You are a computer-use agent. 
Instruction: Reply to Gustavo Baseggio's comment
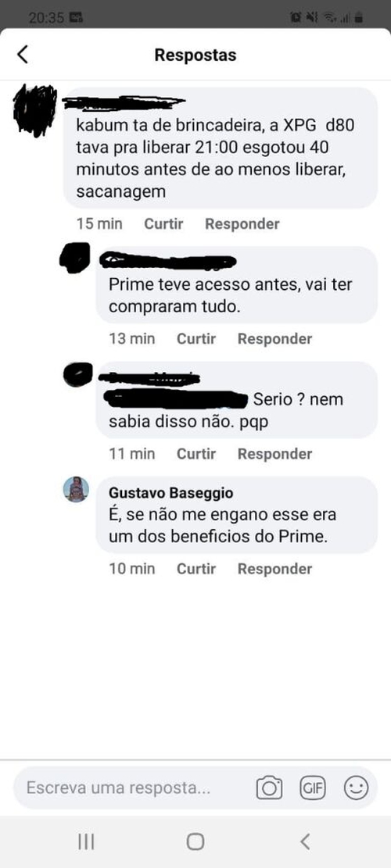pos(274,569)
